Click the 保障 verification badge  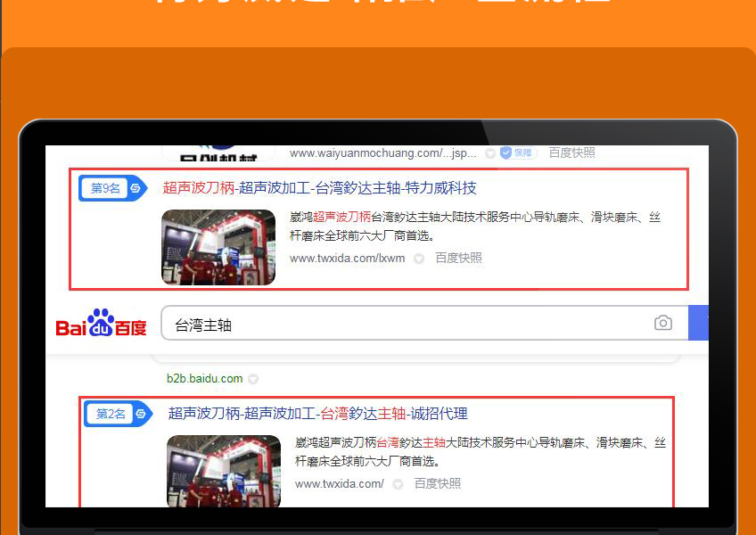518,153
